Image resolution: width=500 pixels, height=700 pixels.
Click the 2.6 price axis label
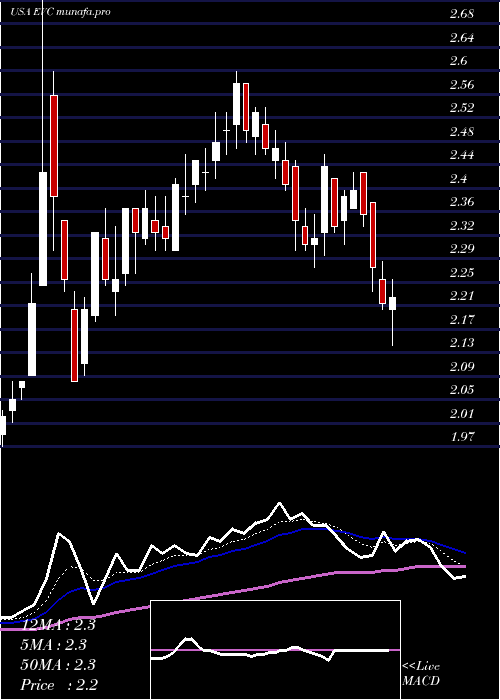(458, 61)
